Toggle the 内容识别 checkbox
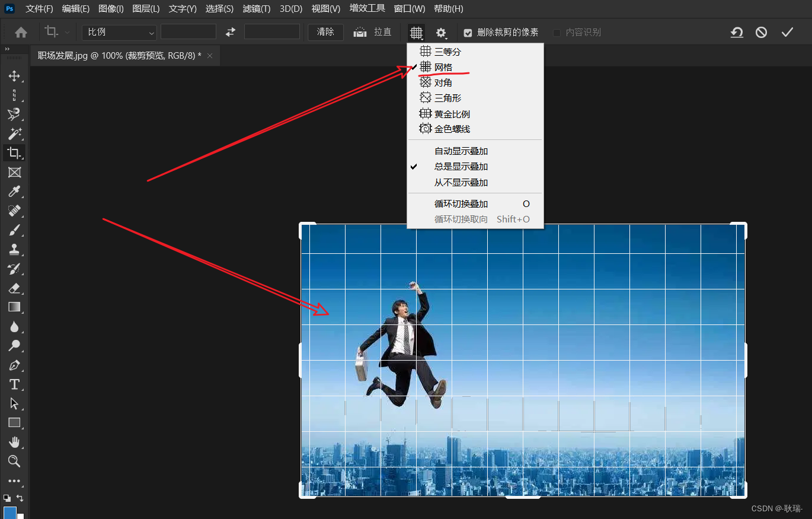The width and height of the screenshot is (812, 519). tap(557, 33)
